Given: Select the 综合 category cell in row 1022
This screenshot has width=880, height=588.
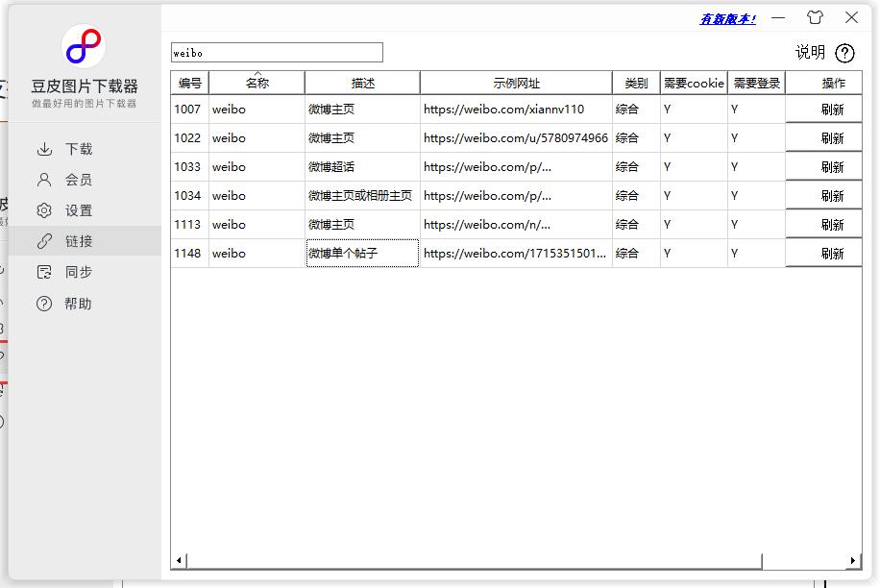Looking at the screenshot, I should pos(636,138).
